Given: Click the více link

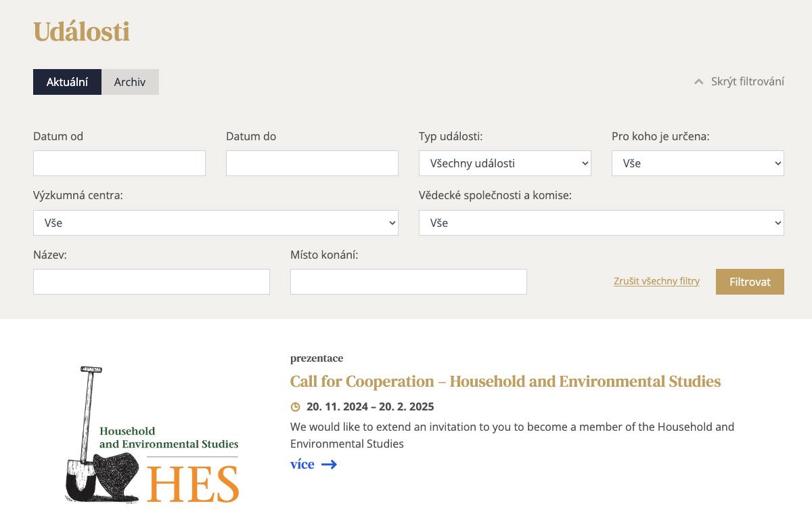Looking at the screenshot, I should [302, 465].
